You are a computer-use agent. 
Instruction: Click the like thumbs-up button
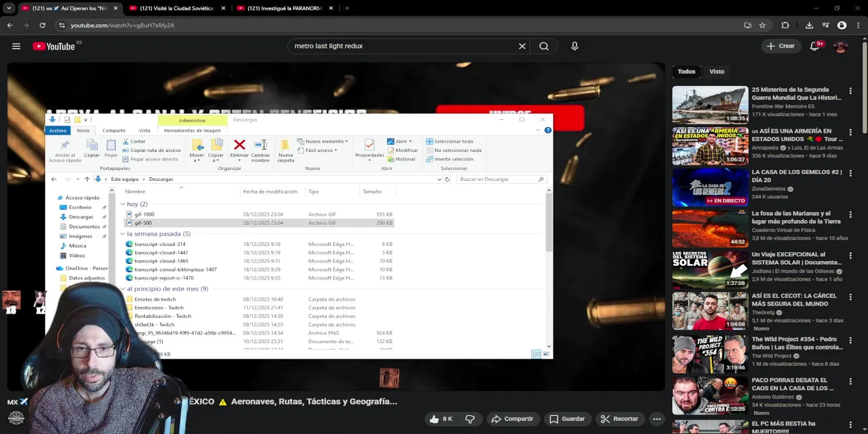click(x=442, y=419)
